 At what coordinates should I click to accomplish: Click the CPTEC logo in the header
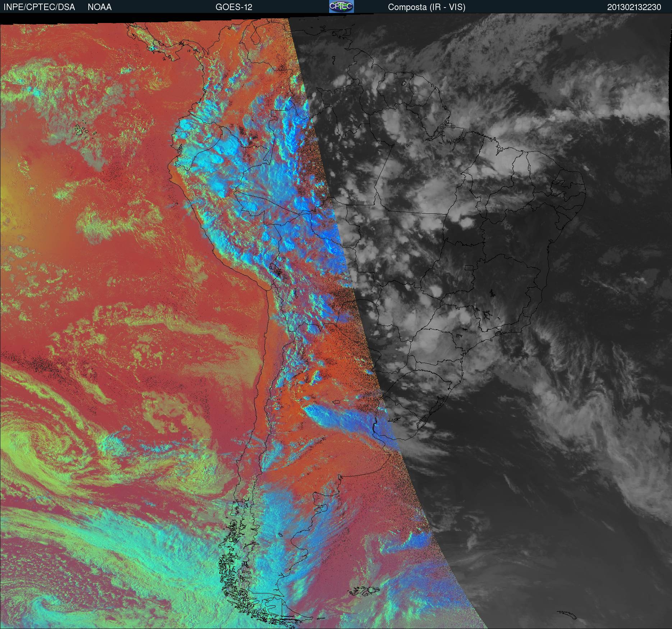coord(341,6)
